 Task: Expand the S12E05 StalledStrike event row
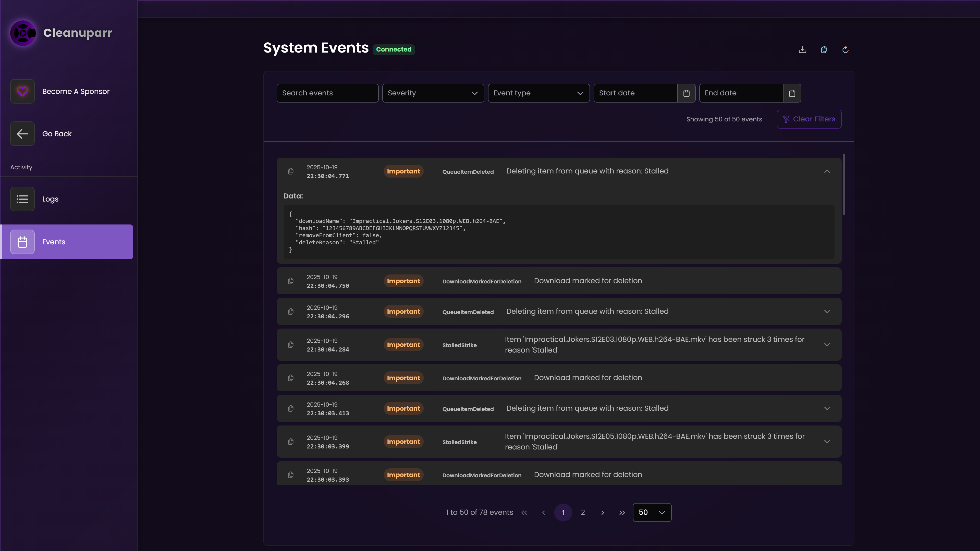click(x=827, y=442)
